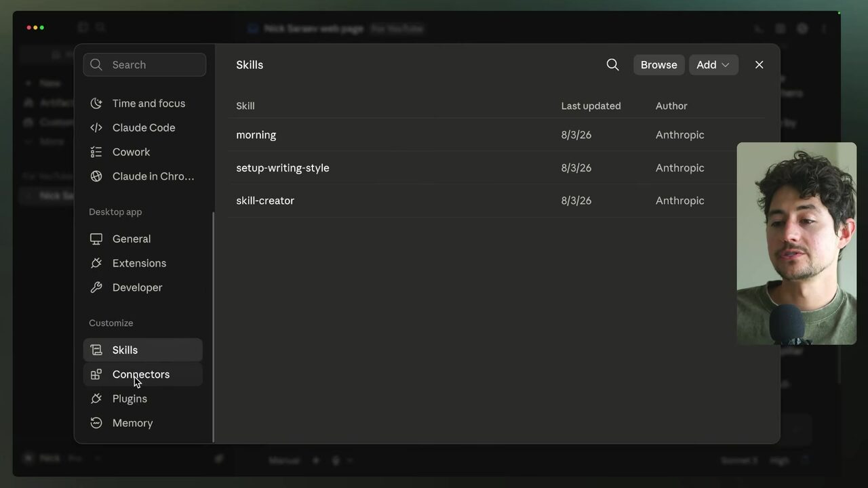Select the Claude Code brackets icon
Image resolution: width=868 pixels, height=488 pixels.
96,127
